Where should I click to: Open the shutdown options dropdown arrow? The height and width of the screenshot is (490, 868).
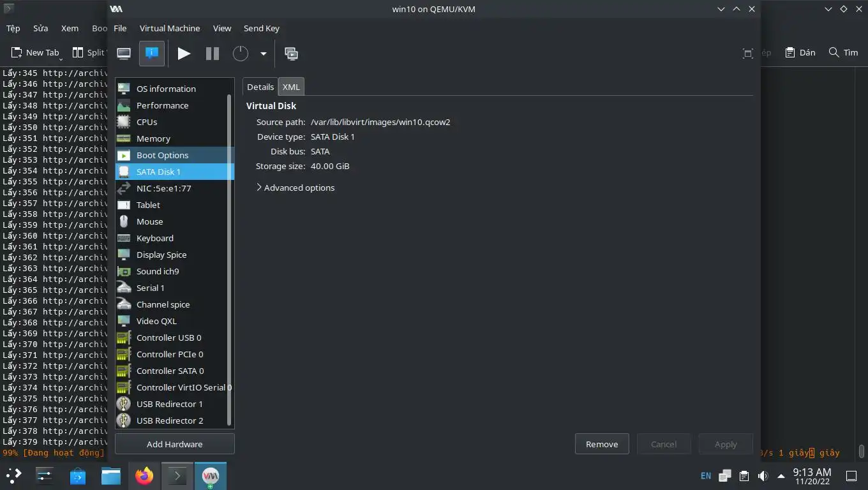coord(263,54)
